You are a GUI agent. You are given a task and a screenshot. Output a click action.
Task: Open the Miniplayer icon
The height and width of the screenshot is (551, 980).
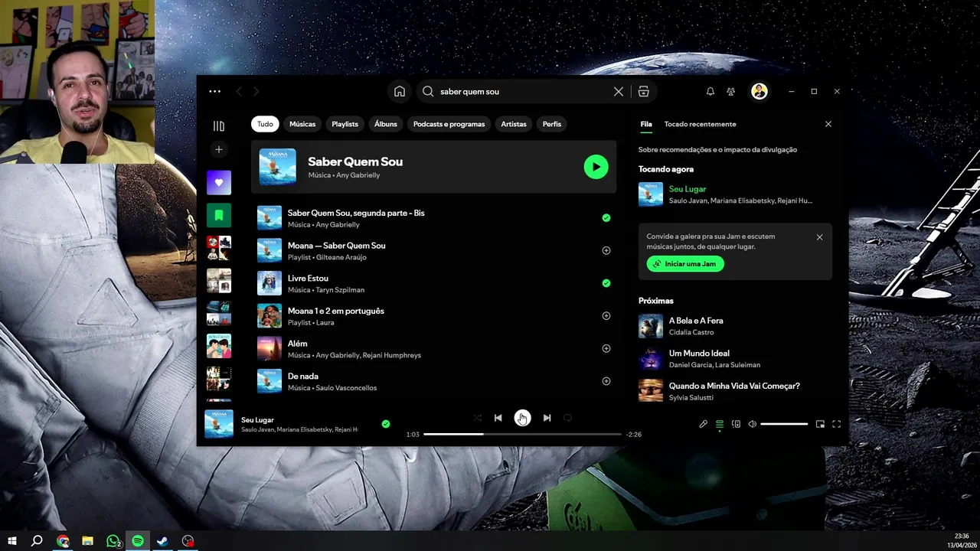click(x=820, y=424)
